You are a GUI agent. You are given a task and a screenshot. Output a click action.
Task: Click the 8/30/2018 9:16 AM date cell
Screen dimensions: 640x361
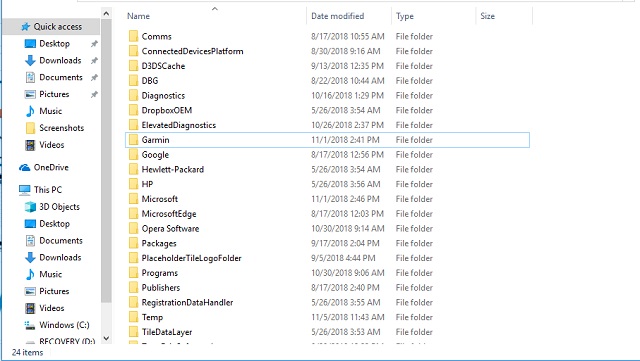[x=346, y=51]
